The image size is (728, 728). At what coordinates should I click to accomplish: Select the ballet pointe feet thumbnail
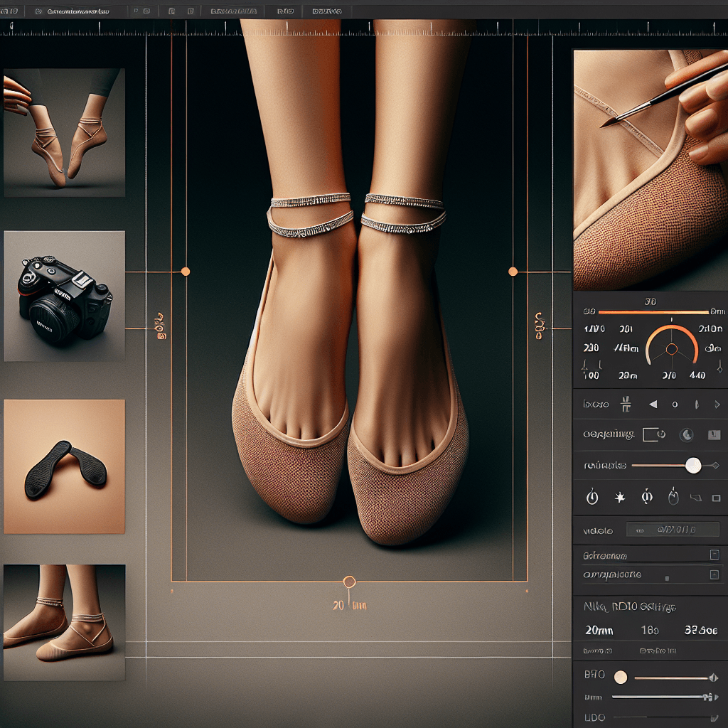(65, 133)
